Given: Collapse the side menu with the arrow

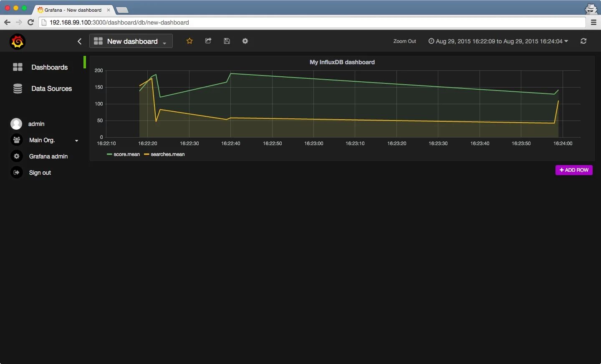Looking at the screenshot, I should 80,41.
